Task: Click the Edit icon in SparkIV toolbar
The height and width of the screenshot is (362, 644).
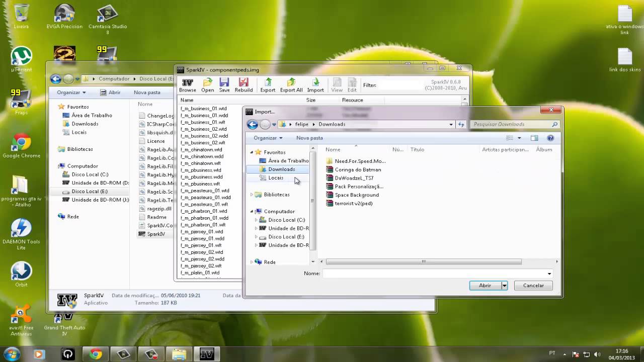Action: [x=352, y=85]
